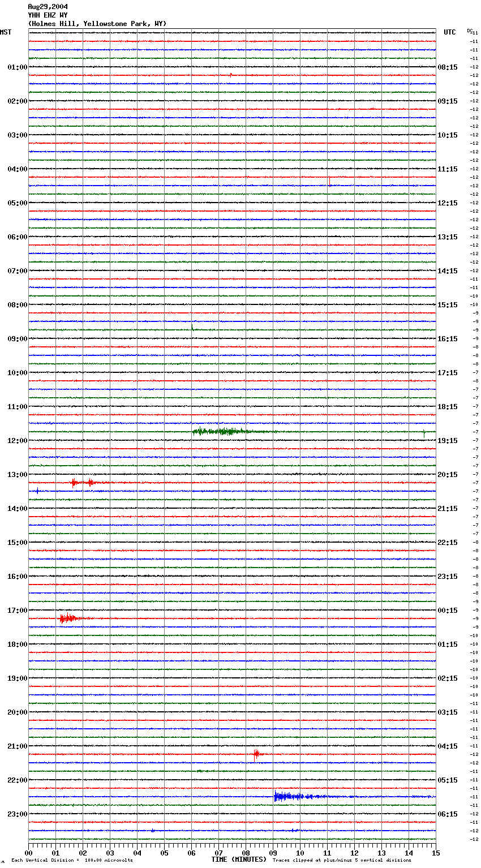Click the 09 minute tick label on bottom axis
Screen dimensions: 481x868
point(273,853)
